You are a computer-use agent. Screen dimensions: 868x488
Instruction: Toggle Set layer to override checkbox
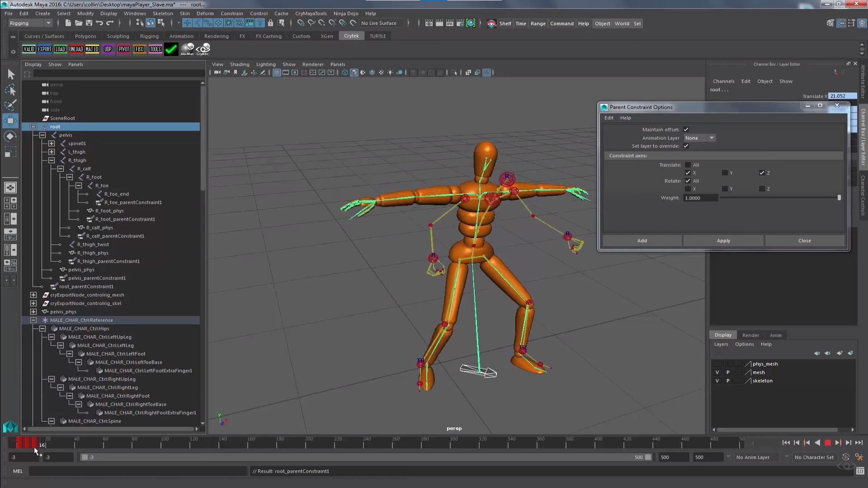[x=686, y=146]
